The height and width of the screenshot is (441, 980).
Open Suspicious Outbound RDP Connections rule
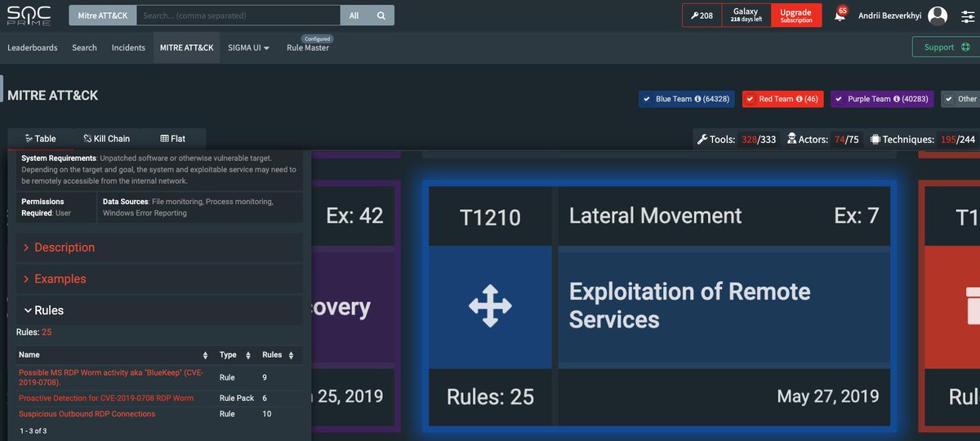pos(87,414)
